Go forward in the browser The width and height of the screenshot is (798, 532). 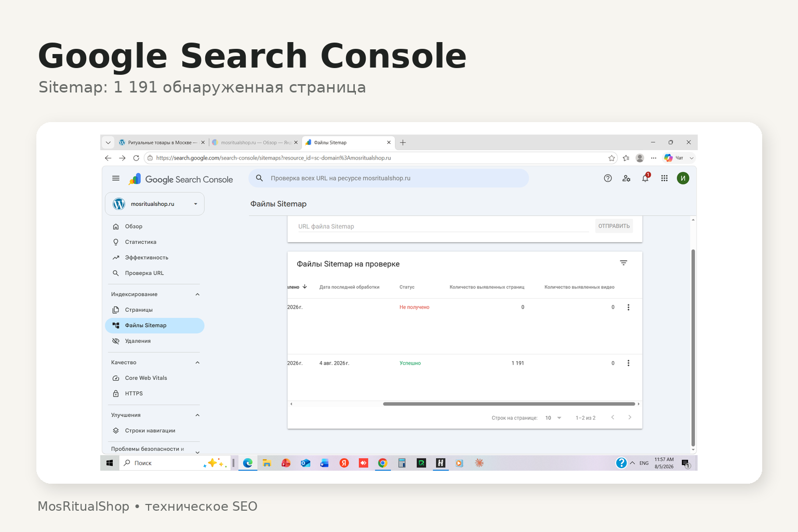(122, 158)
